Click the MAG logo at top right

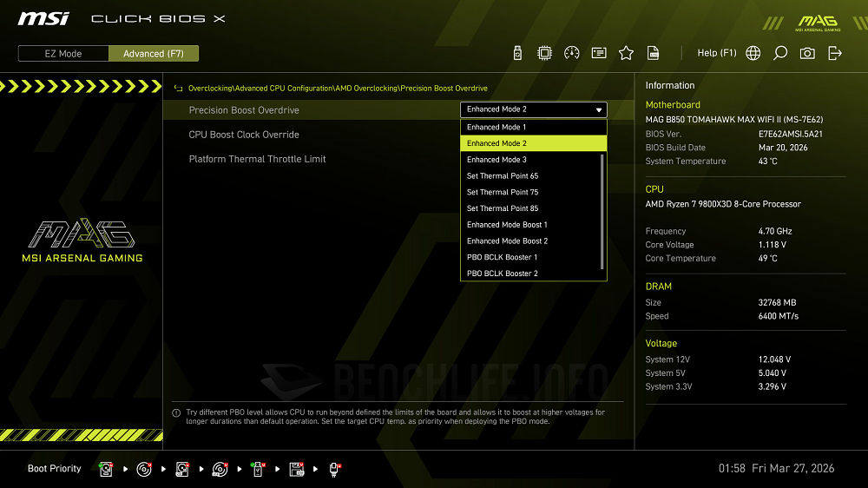[x=818, y=23]
